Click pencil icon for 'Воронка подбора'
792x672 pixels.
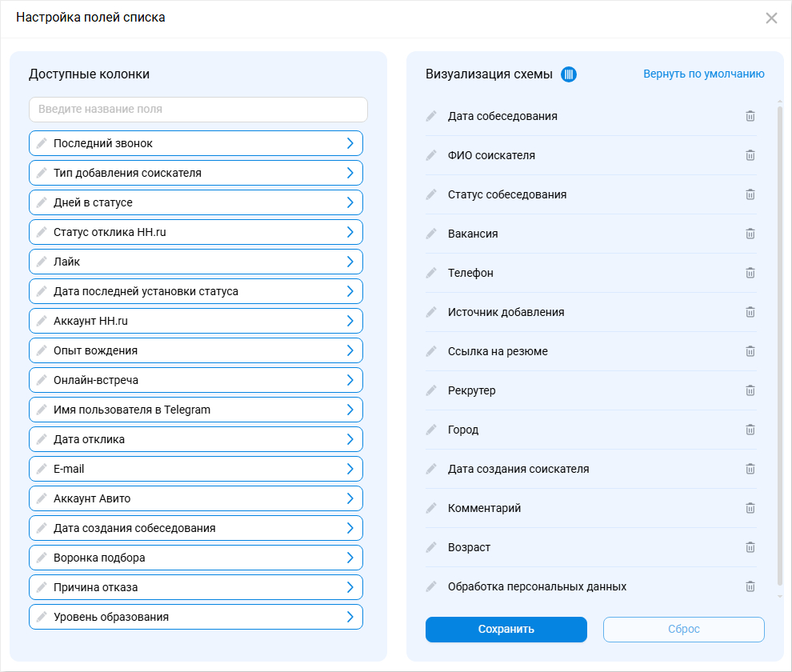pyautogui.click(x=42, y=558)
